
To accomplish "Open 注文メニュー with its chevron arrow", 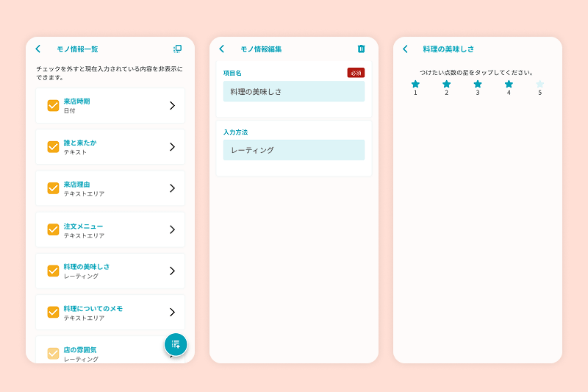I will click(172, 229).
